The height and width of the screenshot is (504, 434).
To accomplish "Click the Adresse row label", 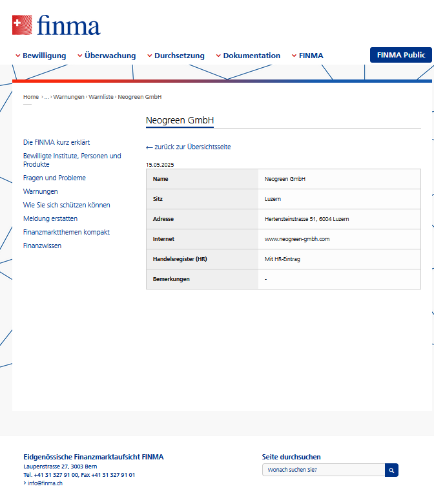I will click(x=163, y=219).
